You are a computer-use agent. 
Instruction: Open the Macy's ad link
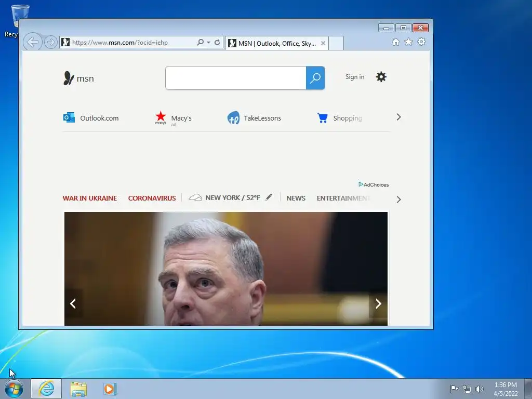[x=181, y=118]
